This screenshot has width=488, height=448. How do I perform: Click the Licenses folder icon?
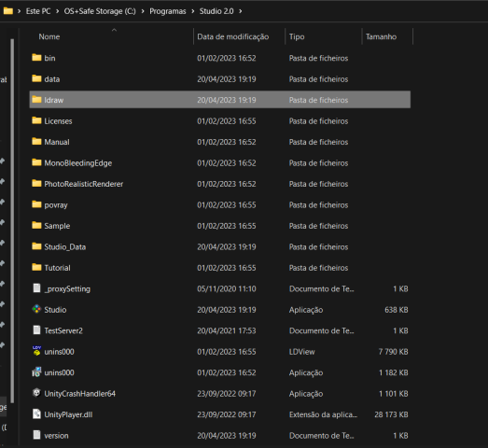[36, 120]
